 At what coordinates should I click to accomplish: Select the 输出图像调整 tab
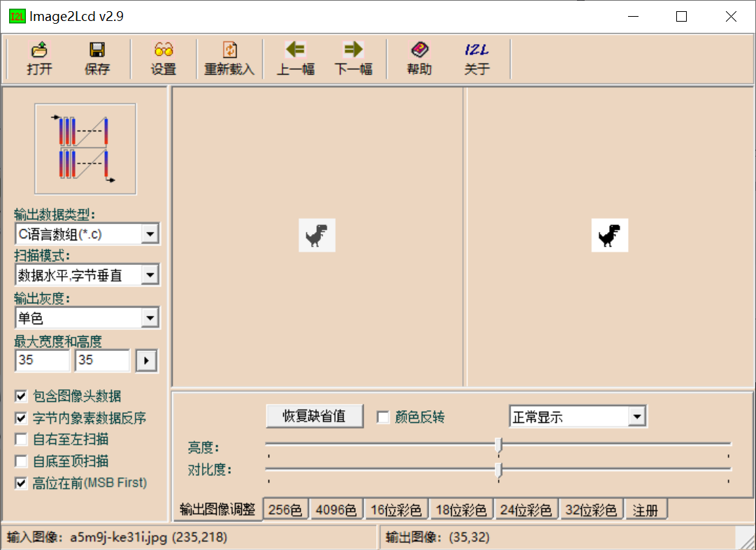pos(217,509)
